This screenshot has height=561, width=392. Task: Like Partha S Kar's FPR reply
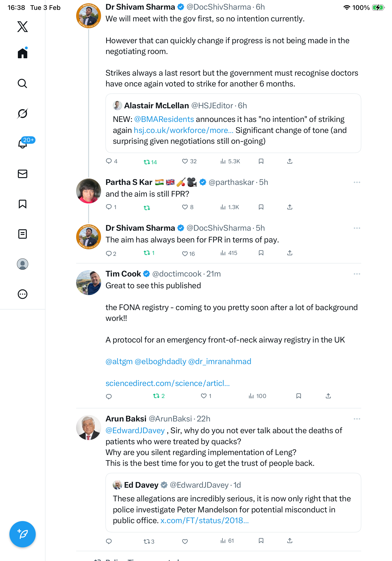[185, 207]
